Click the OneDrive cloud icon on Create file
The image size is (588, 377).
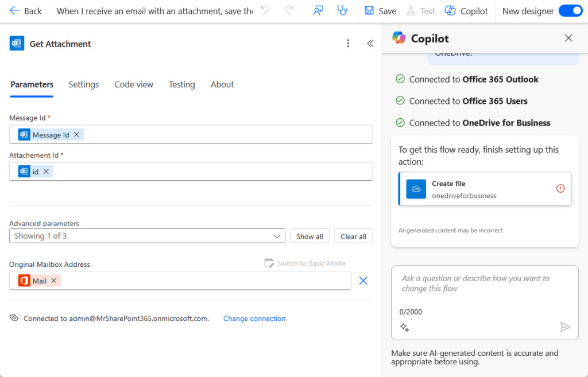[x=416, y=189]
